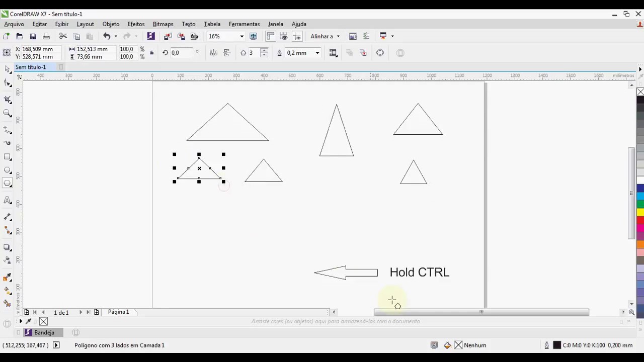Click the Search content icon
Image resolution: width=644 pixels, height=362 pixels.
coord(151,36)
